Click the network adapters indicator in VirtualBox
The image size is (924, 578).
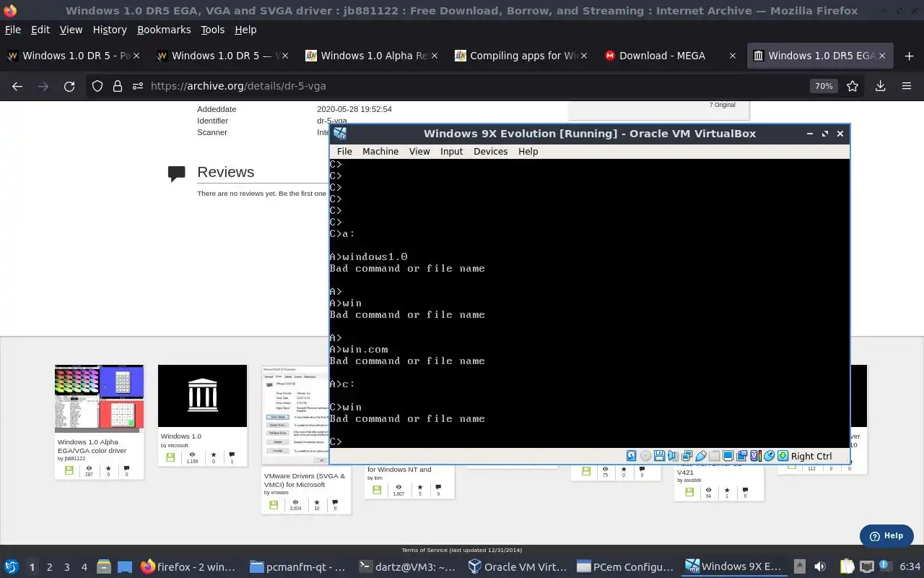(687, 456)
